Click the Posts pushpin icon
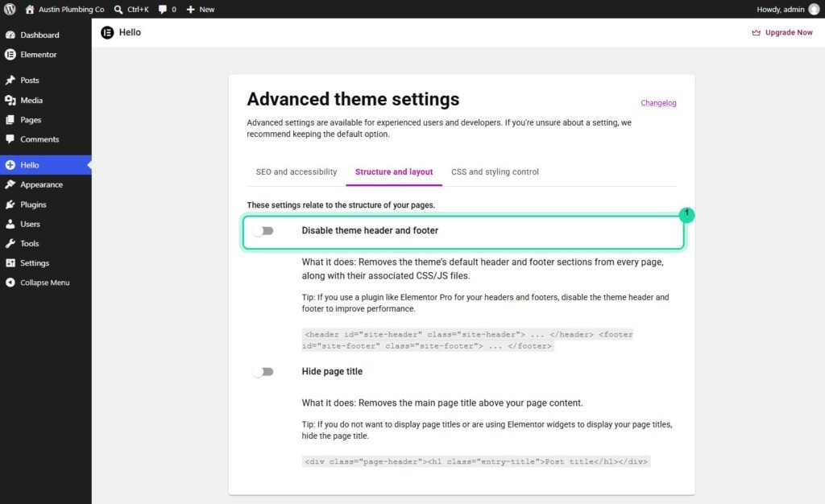Viewport: 825px width, 504px height. (x=10, y=80)
